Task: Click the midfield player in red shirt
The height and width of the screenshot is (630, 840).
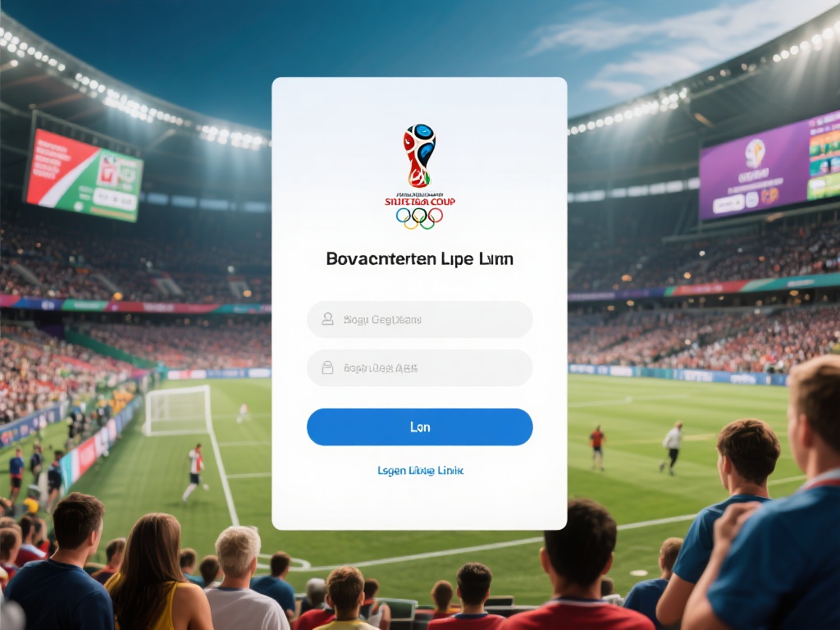Action: click(x=597, y=448)
